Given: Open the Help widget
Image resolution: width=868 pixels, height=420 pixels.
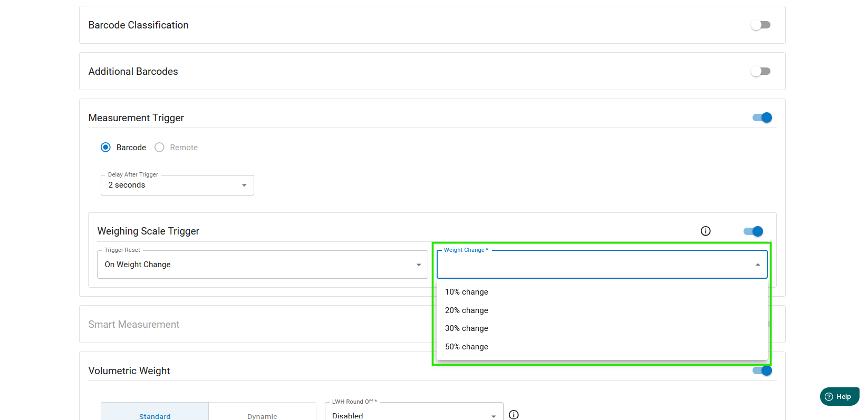Looking at the screenshot, I should (x=840, y=397).
